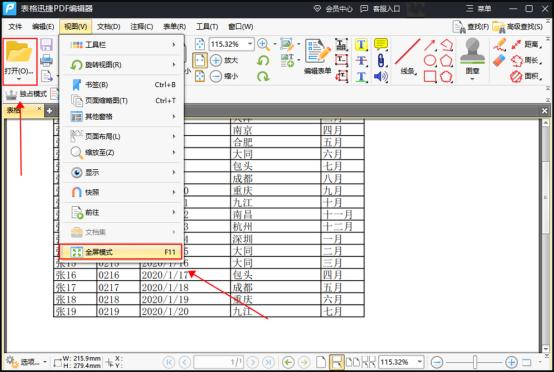
Task: Open the toolbar 115.32% zoom dropdown
Action: coord(250,44)
